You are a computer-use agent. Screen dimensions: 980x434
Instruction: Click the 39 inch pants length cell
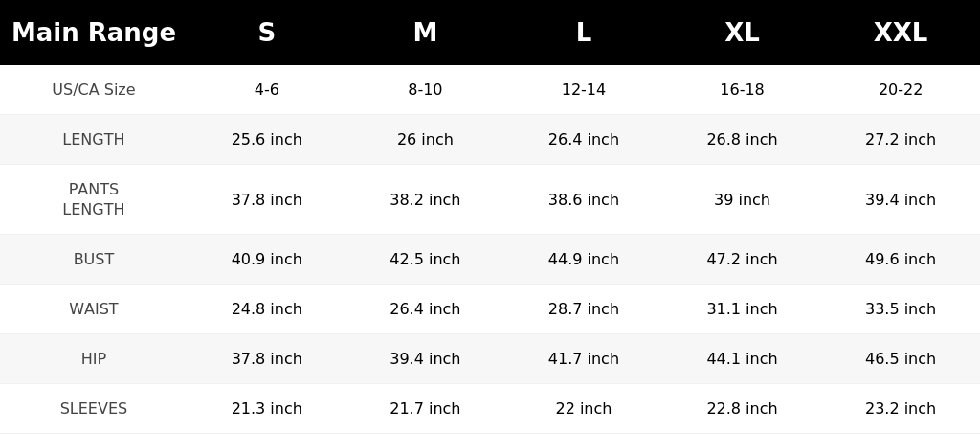742,199
